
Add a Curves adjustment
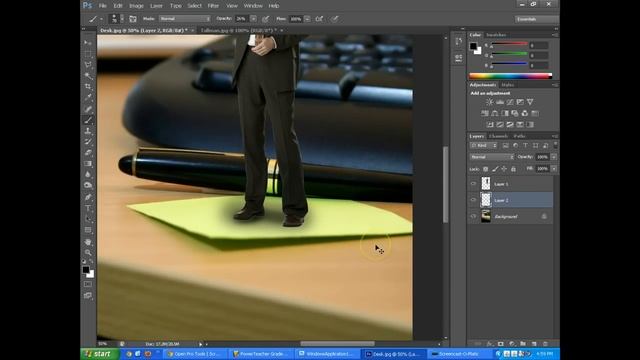click(510, 102)
